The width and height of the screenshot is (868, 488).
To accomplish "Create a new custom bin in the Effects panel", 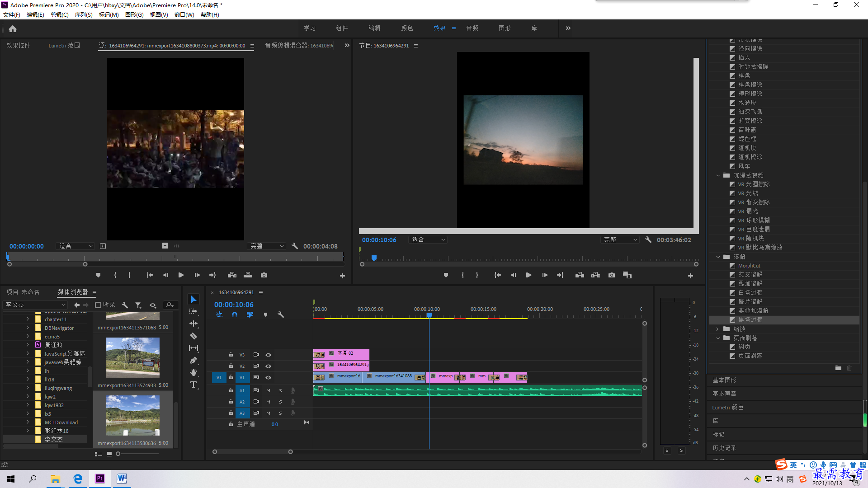I will 838,368.
